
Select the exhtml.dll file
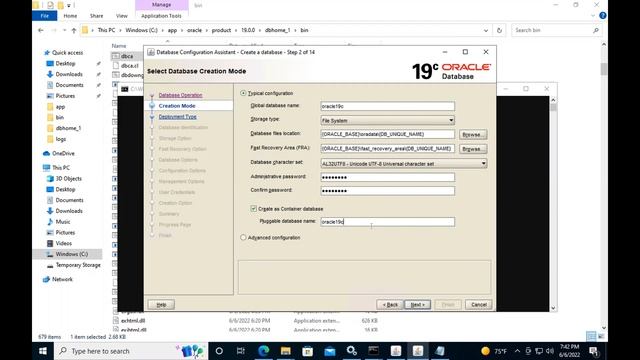tap(133, 321)
